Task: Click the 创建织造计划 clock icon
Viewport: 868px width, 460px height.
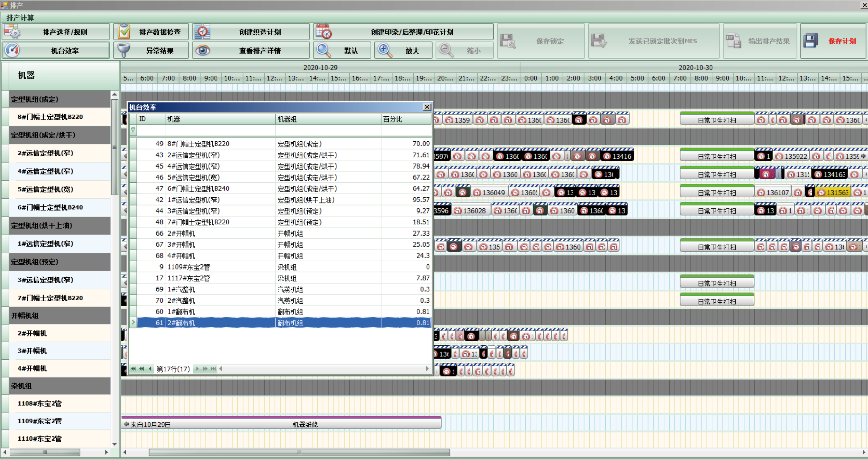Action: [203, 32]
